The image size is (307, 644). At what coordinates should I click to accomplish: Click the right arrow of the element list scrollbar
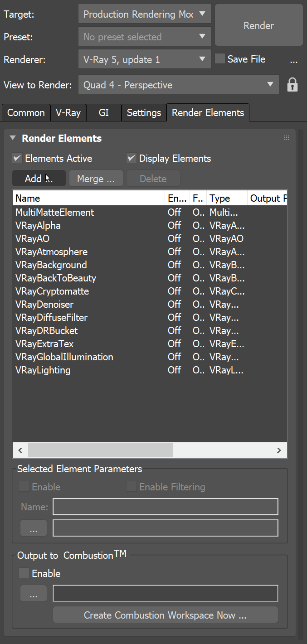pos(279,450)
